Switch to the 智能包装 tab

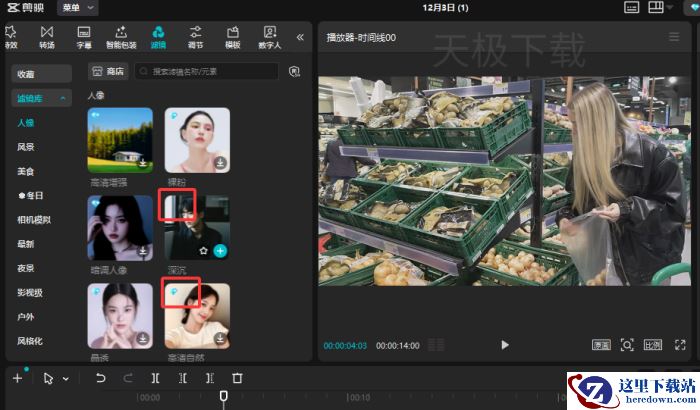(x=121, y=37)
